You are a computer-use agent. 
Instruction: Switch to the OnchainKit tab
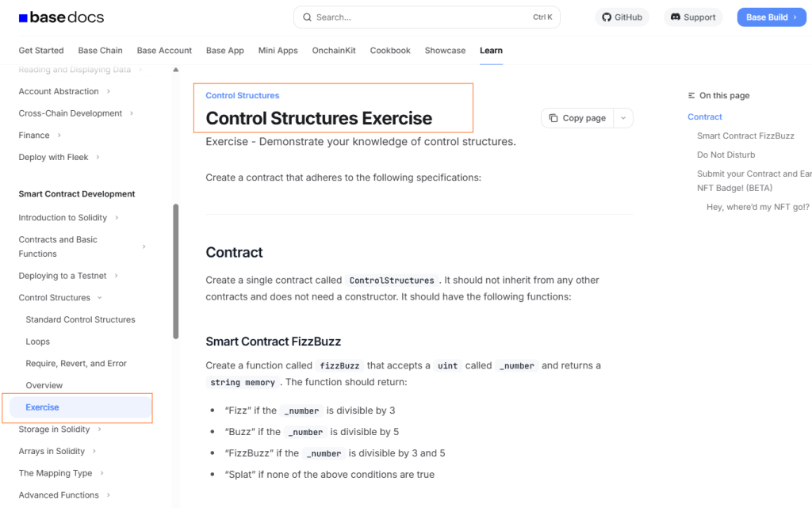(333, 51)
